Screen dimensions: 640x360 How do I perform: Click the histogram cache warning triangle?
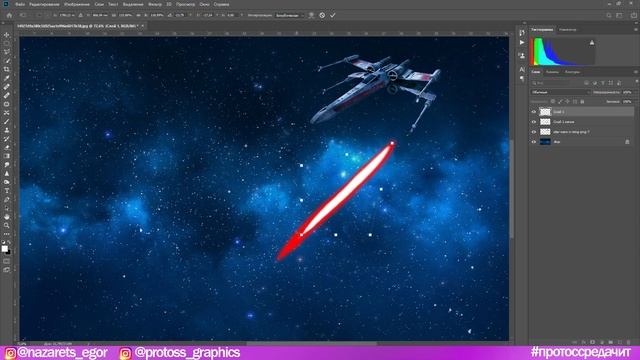coord(592,42)
